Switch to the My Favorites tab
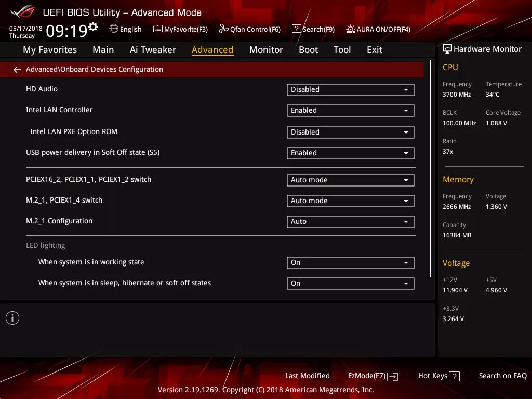 (x=50, y=50)
